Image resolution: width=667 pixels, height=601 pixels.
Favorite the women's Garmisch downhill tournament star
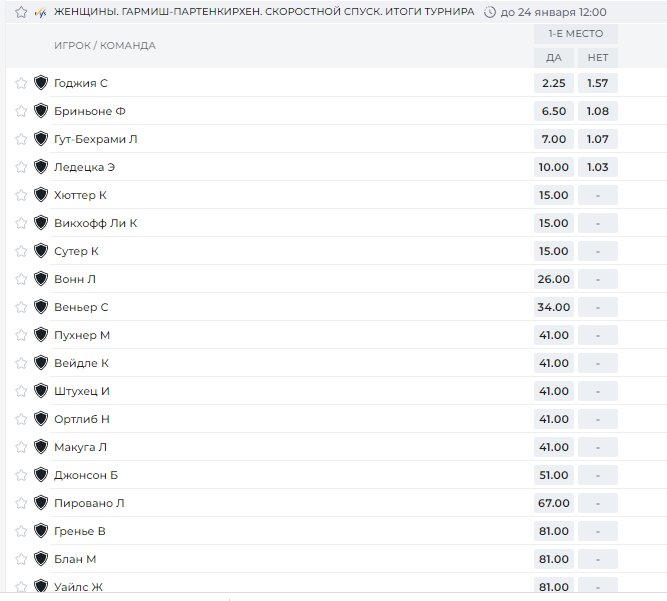[x=21, y=12]
